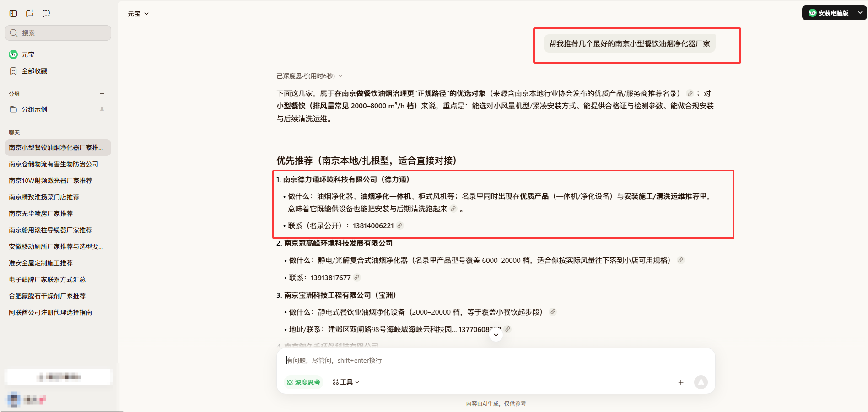Open link icon after 海峡云科技园 address

point(507,329)
